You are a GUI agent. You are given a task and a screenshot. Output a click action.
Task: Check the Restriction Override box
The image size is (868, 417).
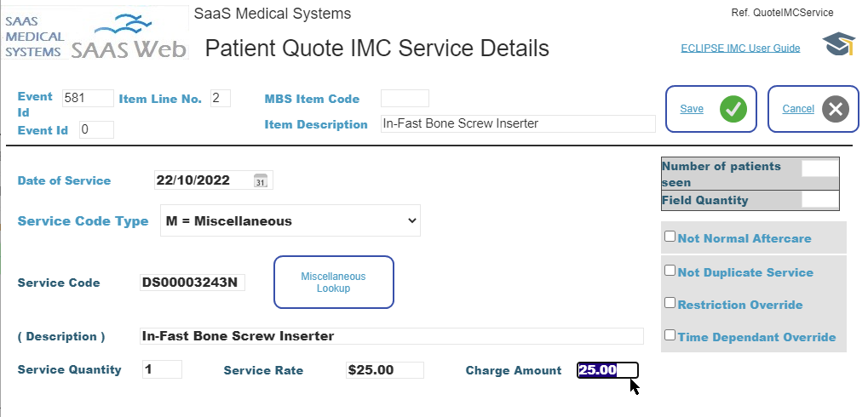[670, 303]
